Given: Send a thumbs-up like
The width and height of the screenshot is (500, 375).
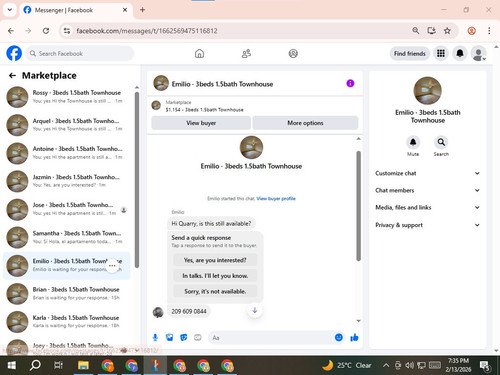Looking at the screenshot, I should point(354,338).
